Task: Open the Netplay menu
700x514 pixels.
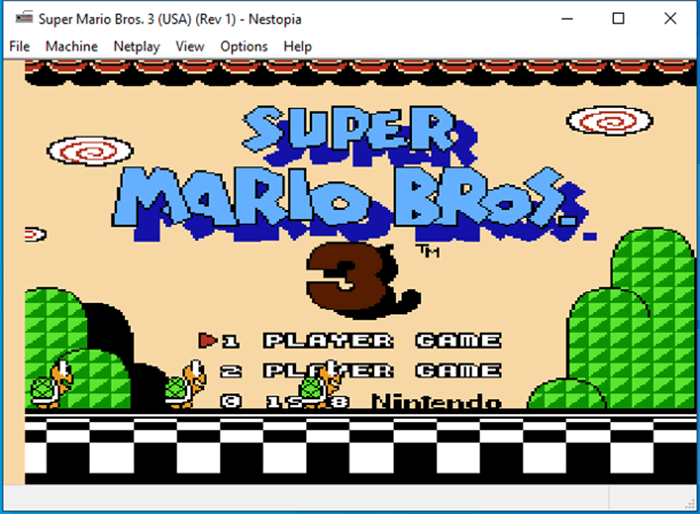Action: (x=137, y=46)
